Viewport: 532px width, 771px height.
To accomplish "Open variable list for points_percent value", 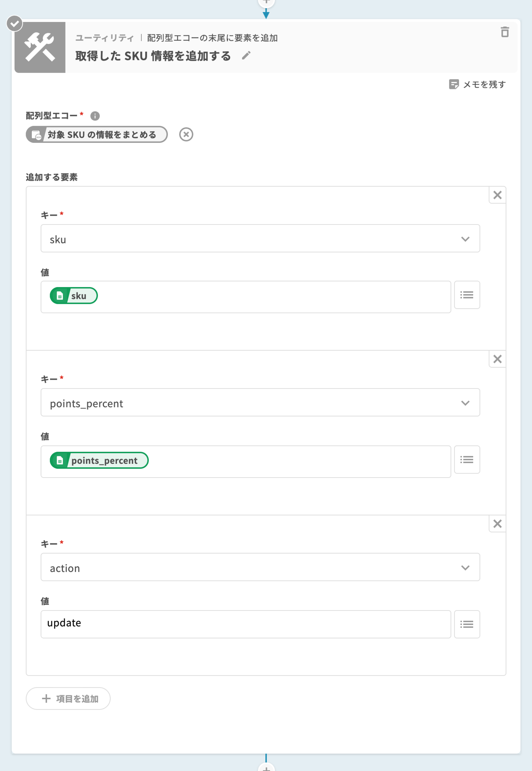I will pyautogui.click(x=467, y=460).
